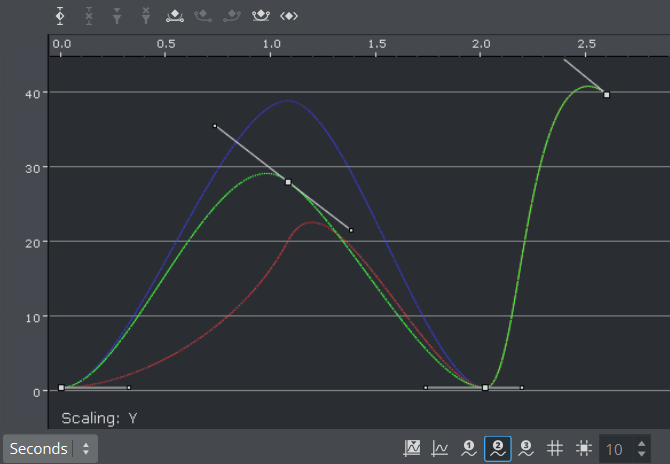This screenshot has height=464, width=670.
Task: Click the crowned diamond tangent handles icon
Action: (x=261, y=16)
